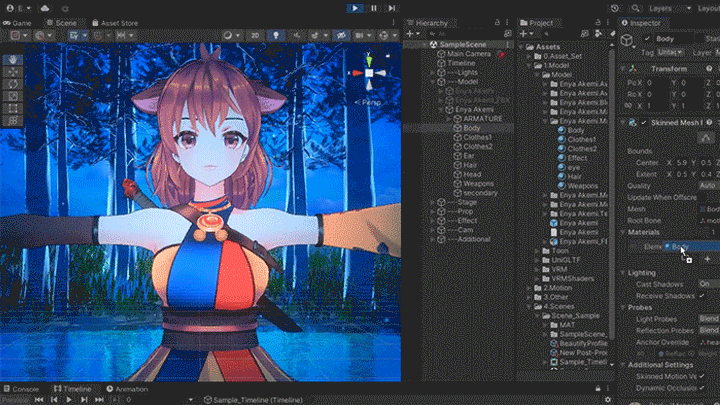Open the Timeline tab at the bottom
The height and width of the screenshot is (405, 720).
point(72,389)
